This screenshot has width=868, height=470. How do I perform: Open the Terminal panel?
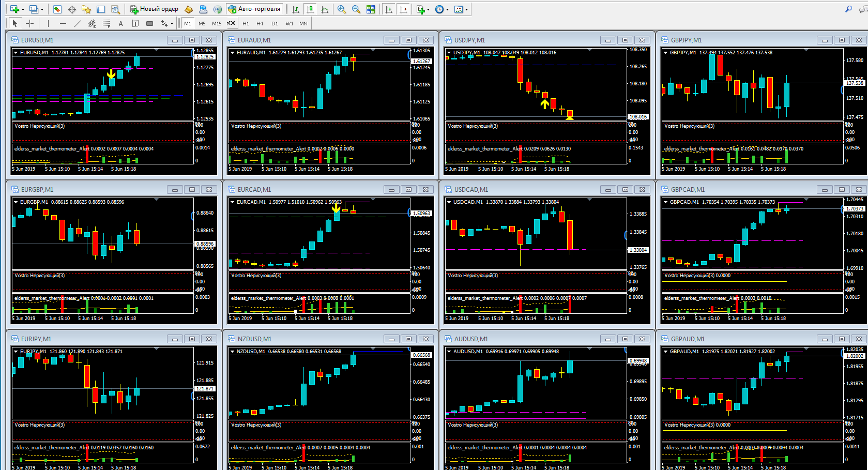[101, 9]
